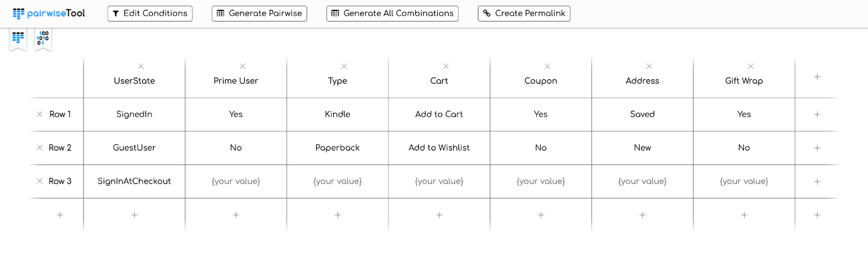
Task: Add a value under the Address column
Action: (x=642, y=215)
